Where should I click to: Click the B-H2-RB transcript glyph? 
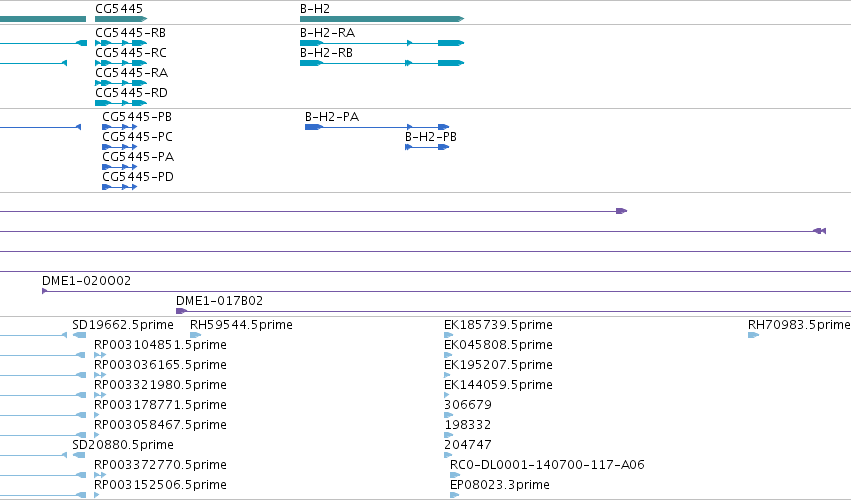click(x=382, y=63)
